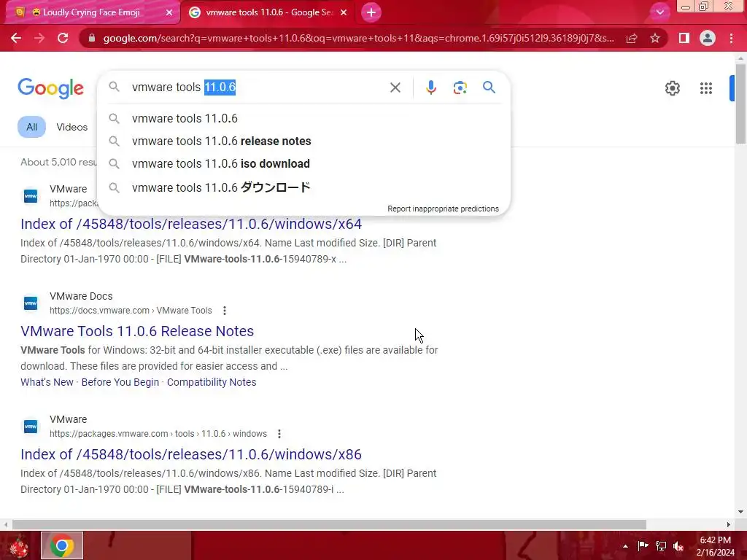747x560 pixels.
Task: Open Chrome profile avatar
Action: (x=708, y=38)
